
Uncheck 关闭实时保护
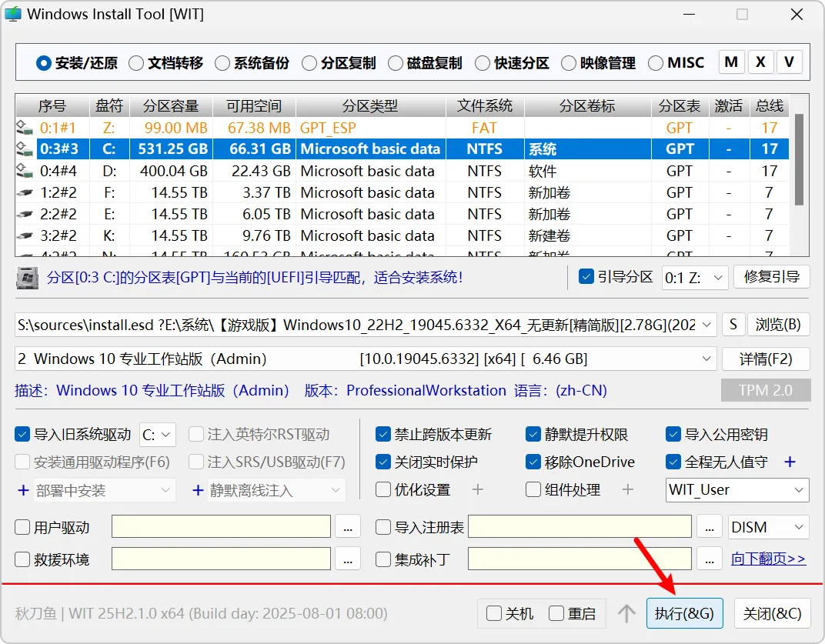coord(383,462)
